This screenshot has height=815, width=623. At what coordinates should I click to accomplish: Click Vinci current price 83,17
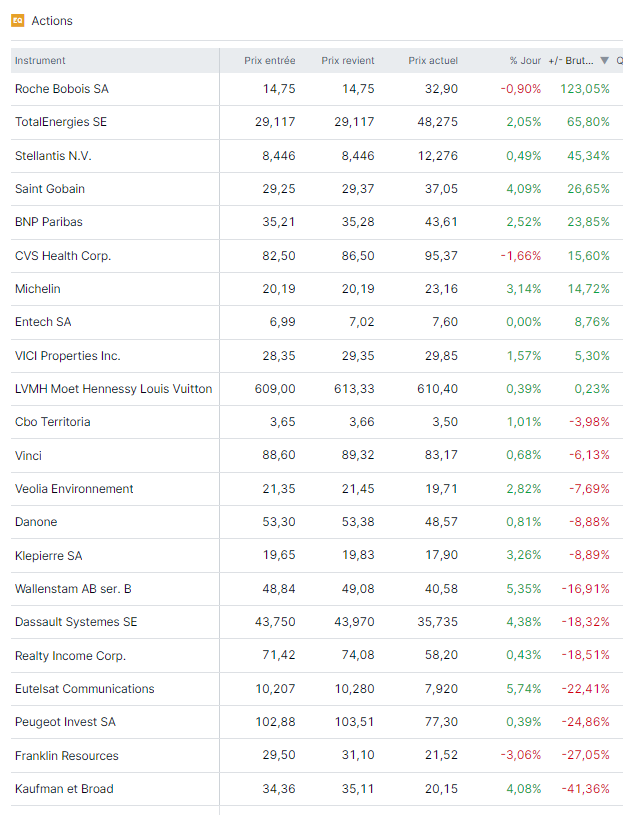tap(441, 455)
